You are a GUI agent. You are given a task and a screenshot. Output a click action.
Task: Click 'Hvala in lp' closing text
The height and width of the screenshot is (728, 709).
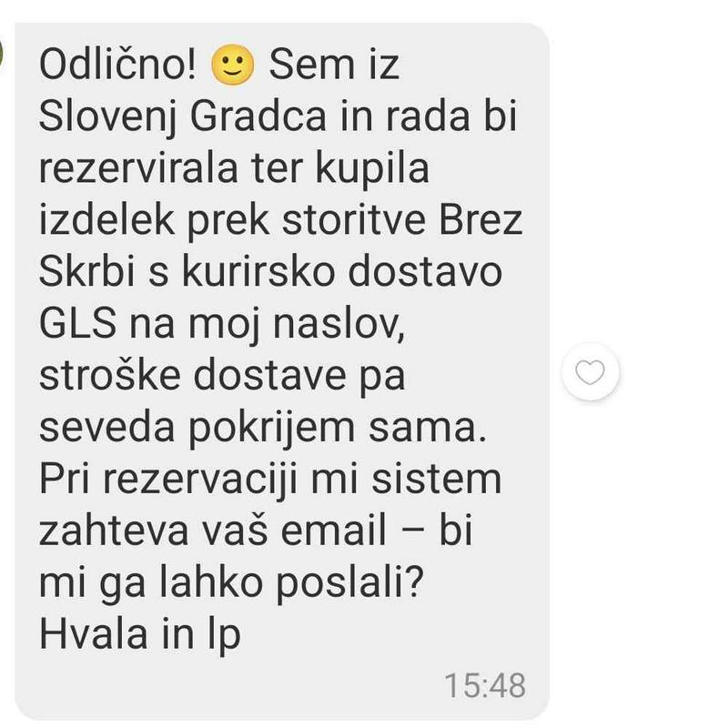pyautogui.click(x=140, y=635)
